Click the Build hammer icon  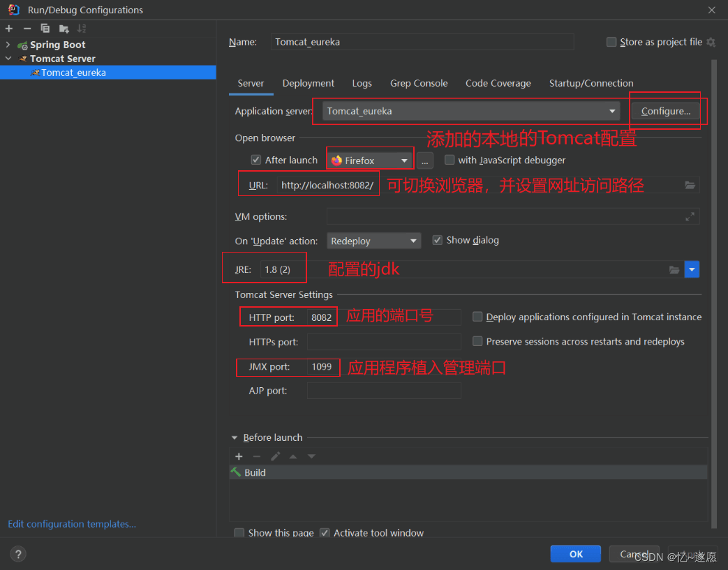236,472
